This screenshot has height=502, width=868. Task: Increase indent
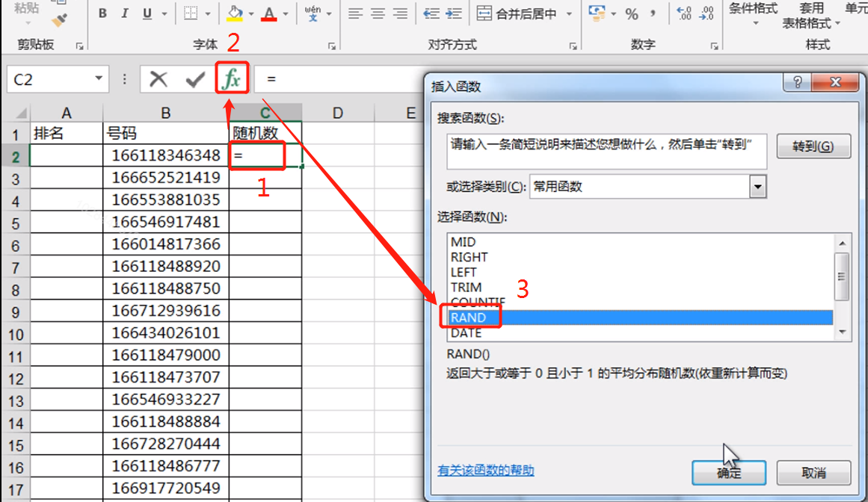pos(454,13)
